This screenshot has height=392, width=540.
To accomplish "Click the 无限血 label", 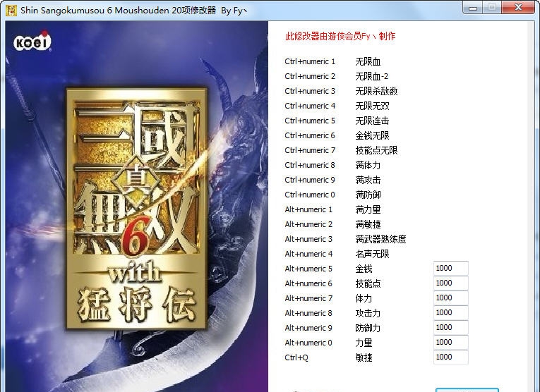I will [x=368, y=62].
